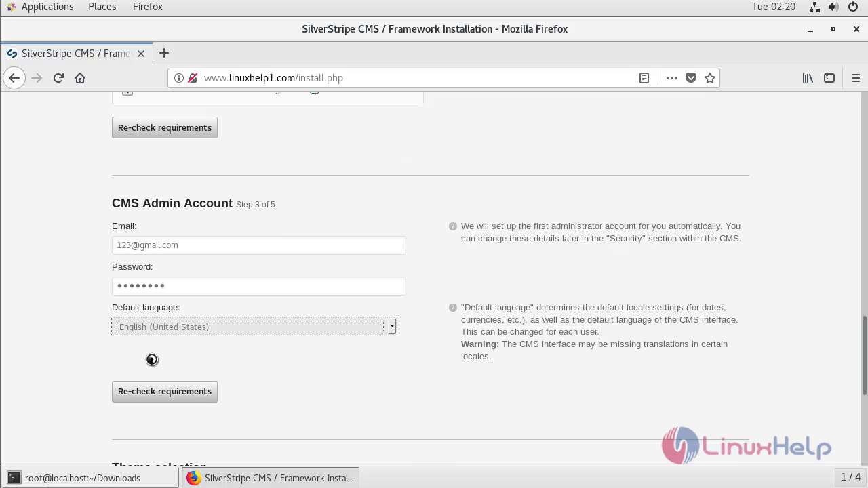Bookmark this page with the star
This screenshot has height=488, width=868.
[710, 78]
